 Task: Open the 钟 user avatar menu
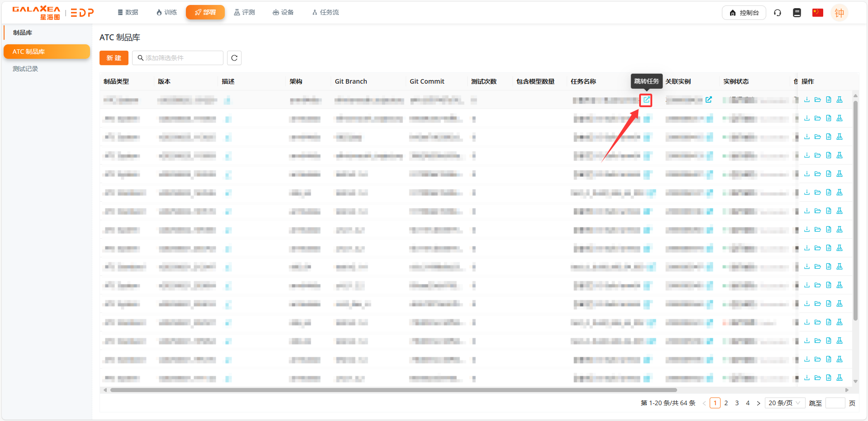coord(839,13)
